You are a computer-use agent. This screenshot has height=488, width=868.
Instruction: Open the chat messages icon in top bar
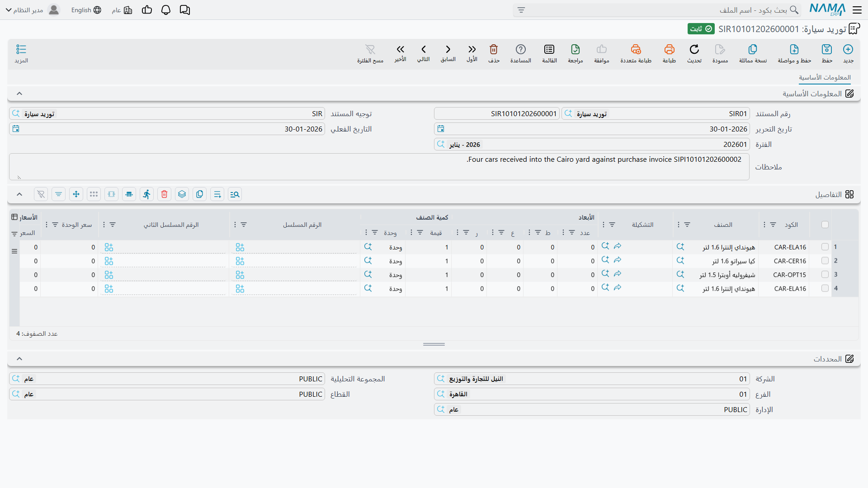185,10
